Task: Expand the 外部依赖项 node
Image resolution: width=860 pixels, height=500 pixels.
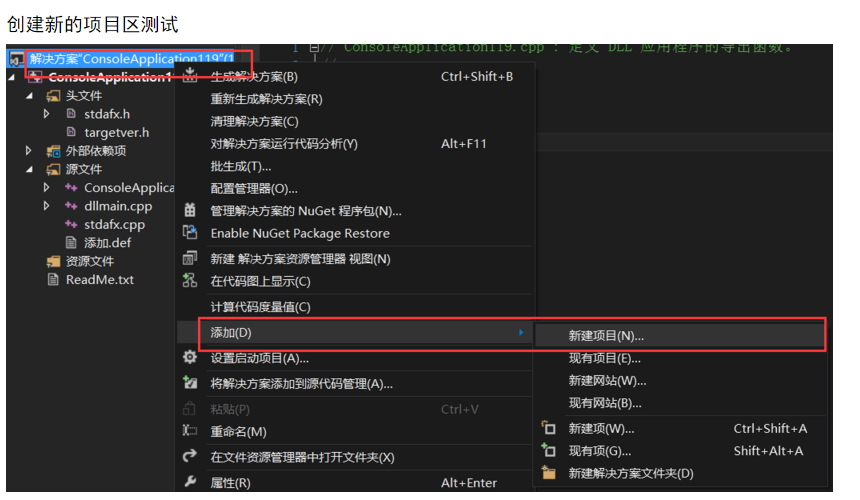Action: click(29, 151)
